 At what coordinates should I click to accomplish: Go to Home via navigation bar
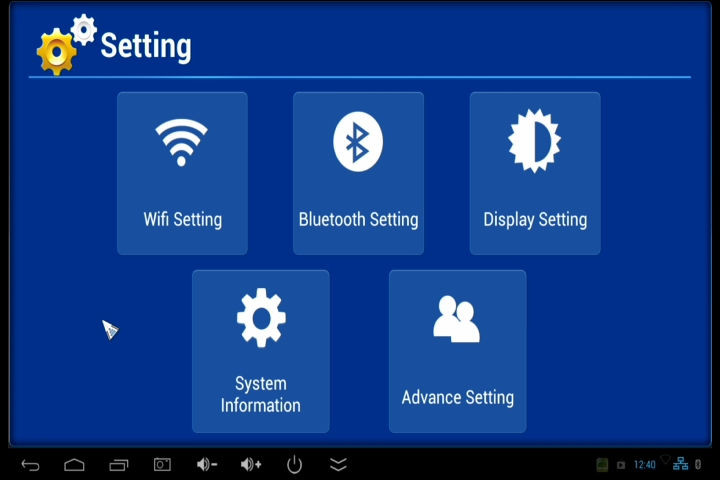tap(74, 465)
